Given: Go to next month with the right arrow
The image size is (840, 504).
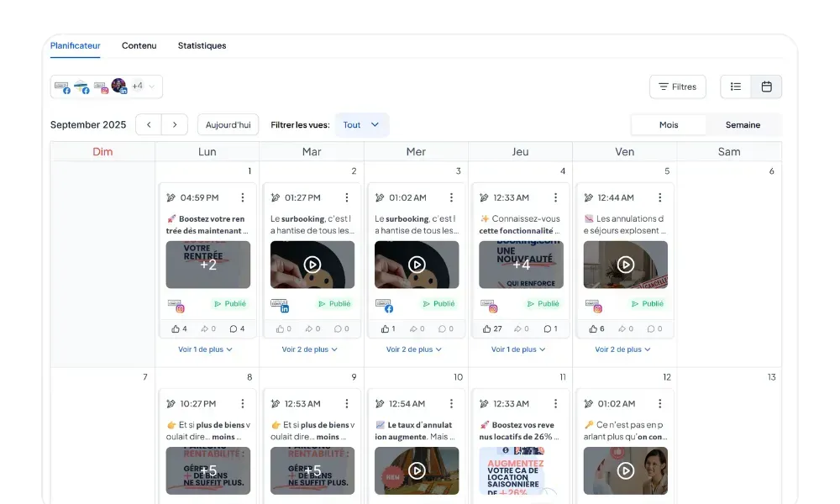Looking at the screenshot, I should [176, 123].
